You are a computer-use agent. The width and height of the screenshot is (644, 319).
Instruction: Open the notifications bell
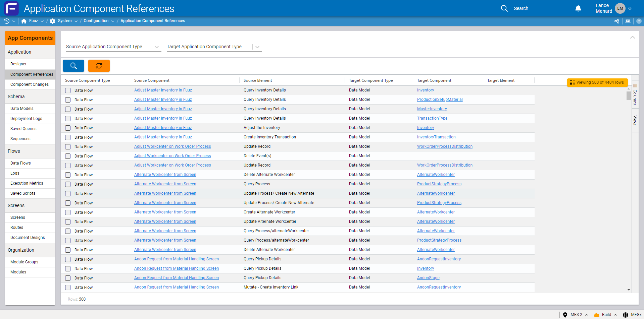pyautogui.click(x=578, y=8)
